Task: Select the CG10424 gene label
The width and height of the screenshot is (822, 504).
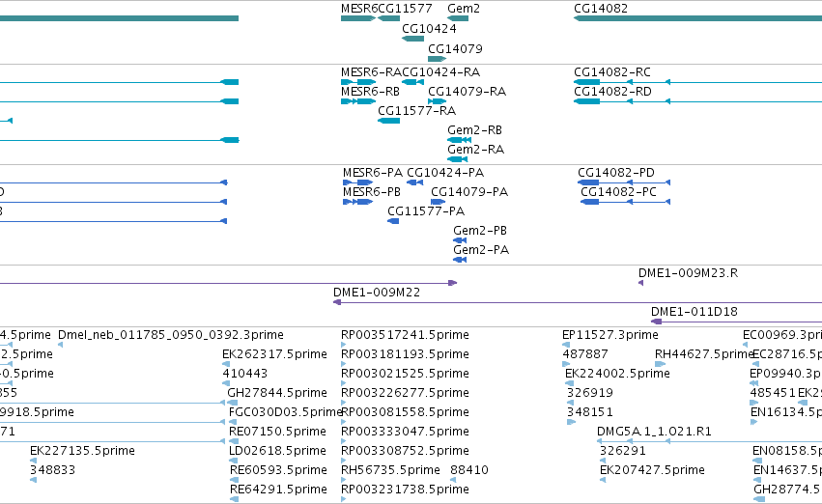Action: pos(429,29)
